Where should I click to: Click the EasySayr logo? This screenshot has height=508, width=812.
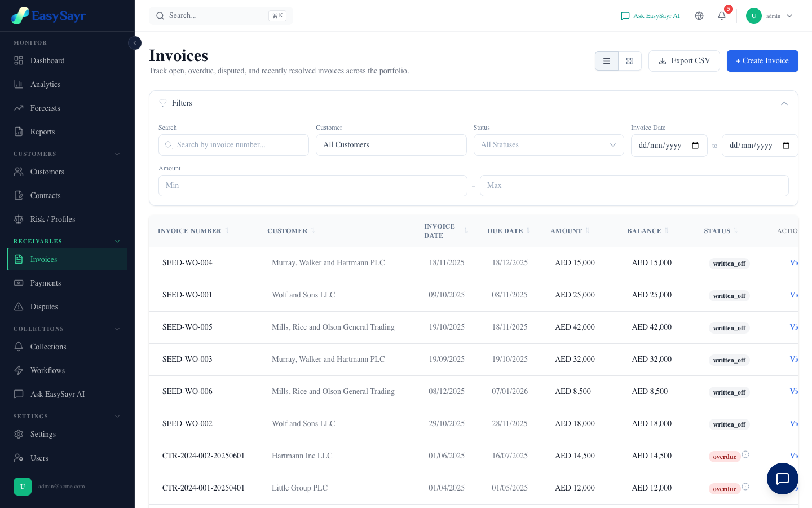pyautogui.click(x=48, y=16)
